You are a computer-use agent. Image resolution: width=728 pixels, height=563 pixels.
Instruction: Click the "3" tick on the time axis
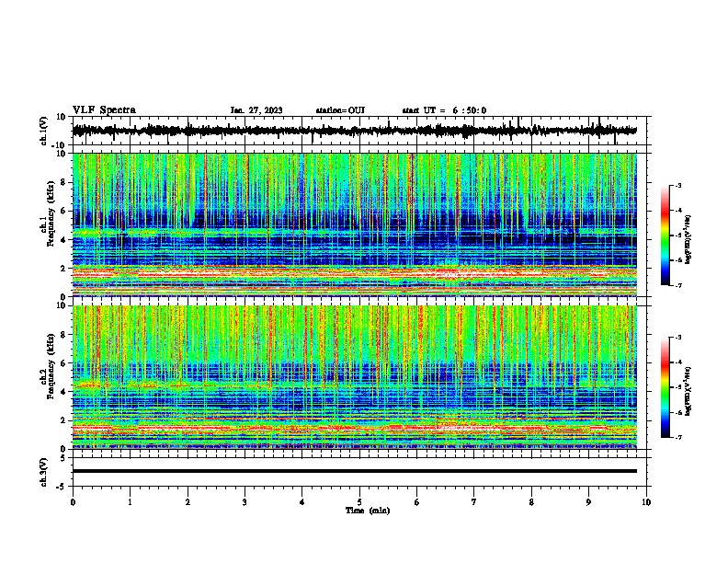(x=245, y=502)
